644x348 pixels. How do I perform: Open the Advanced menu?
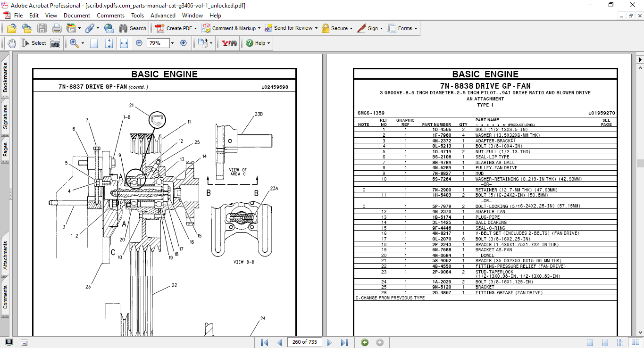[x=163, y=16]
